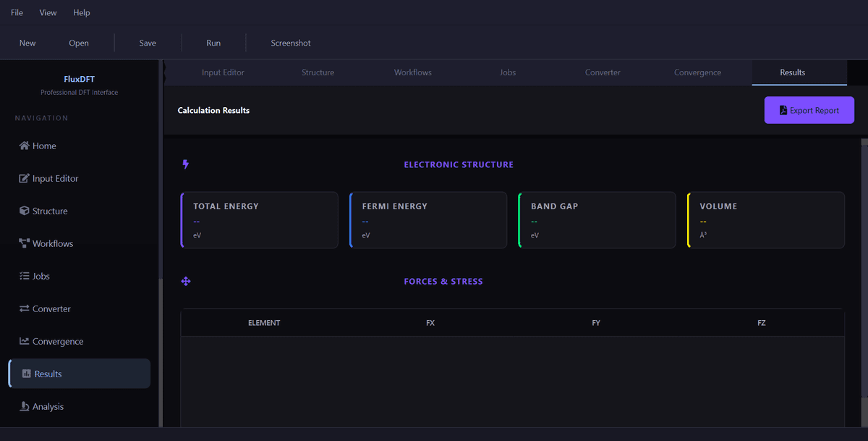This screenshot has height=441, width=868.
Task: Click the Run toolbar button
Action: pyautogui.click(x=213, y=43)
